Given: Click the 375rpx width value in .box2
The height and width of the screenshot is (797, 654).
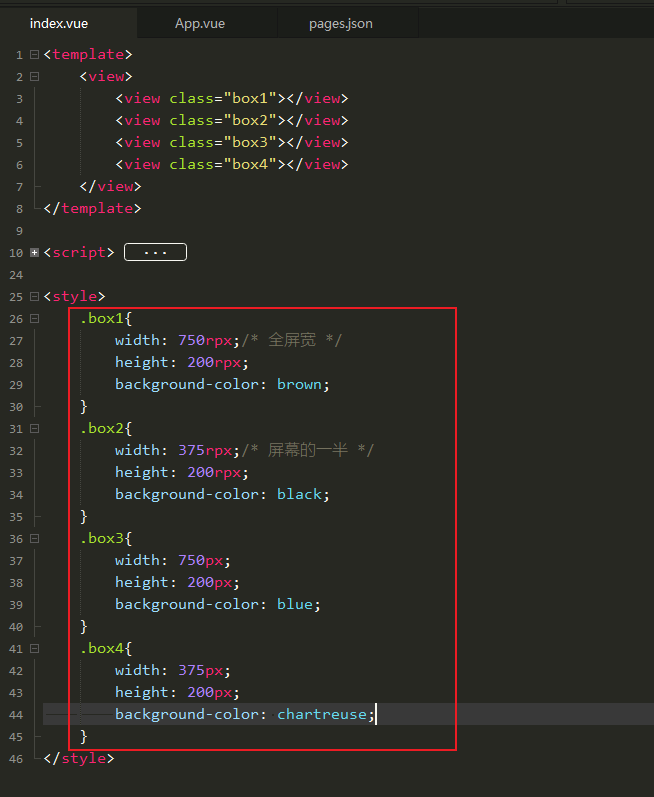Looking at the screenshot, I should coord(205,450).
